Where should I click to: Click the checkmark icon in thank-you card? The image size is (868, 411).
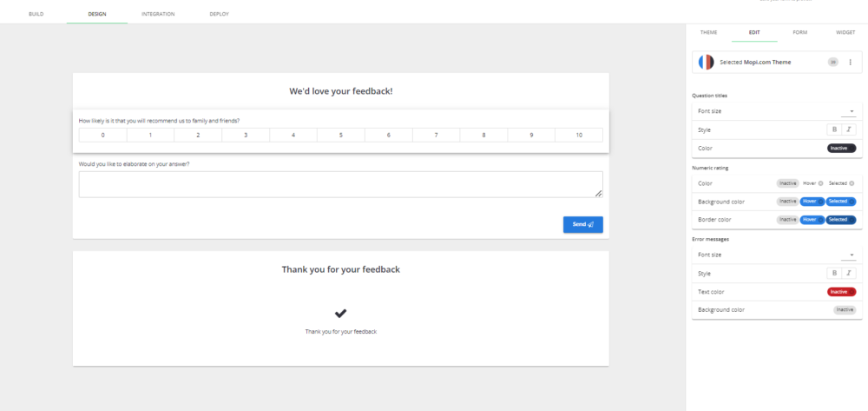[x=340, y=314]
